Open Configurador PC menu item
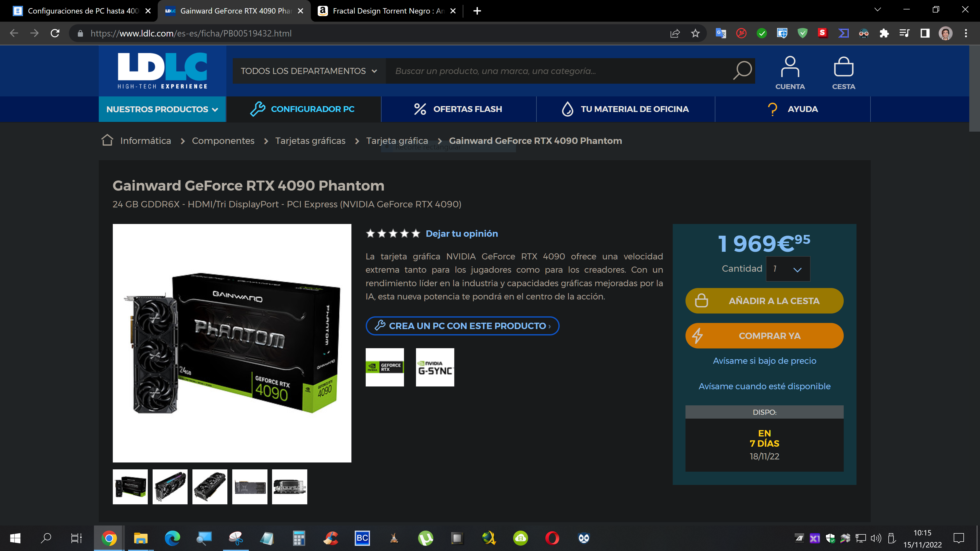The height and width of the screenshot is (551, 980). pyautogui.click(x=303, y=109)
